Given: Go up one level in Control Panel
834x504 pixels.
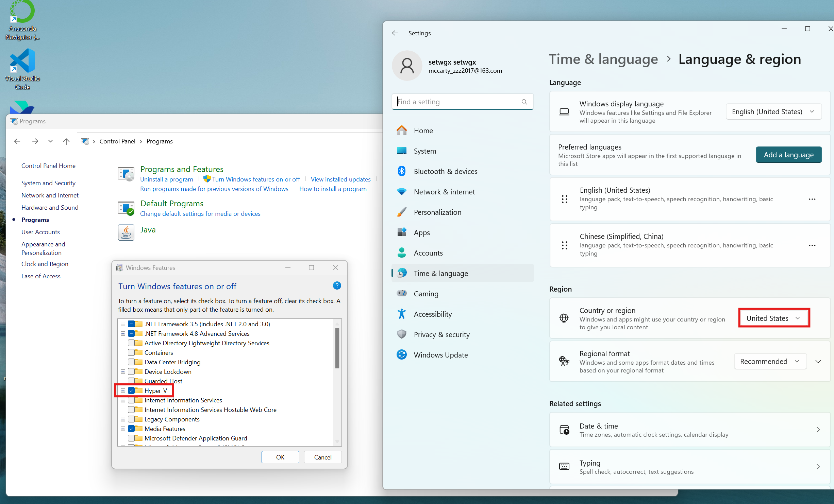Looking at the screenshot, I should click(x=66, y=141).
